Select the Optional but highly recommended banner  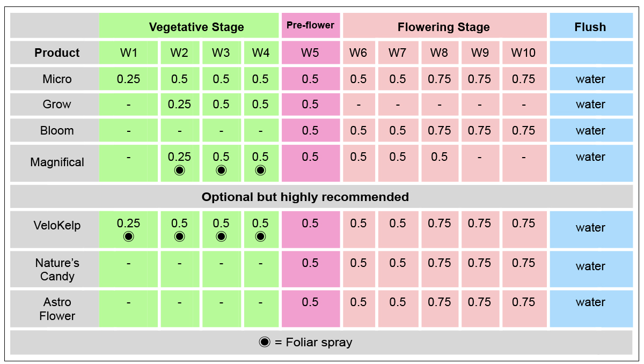tap(305, 197)
